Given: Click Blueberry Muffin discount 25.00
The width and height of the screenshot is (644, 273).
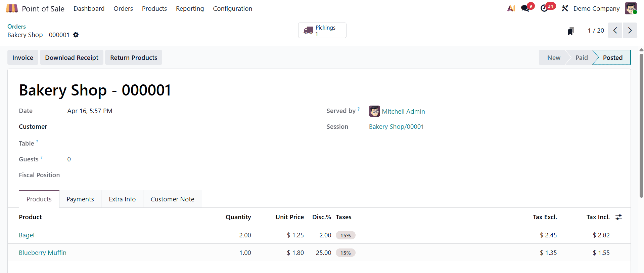Looking at the screenshot, I should (323, 252).
